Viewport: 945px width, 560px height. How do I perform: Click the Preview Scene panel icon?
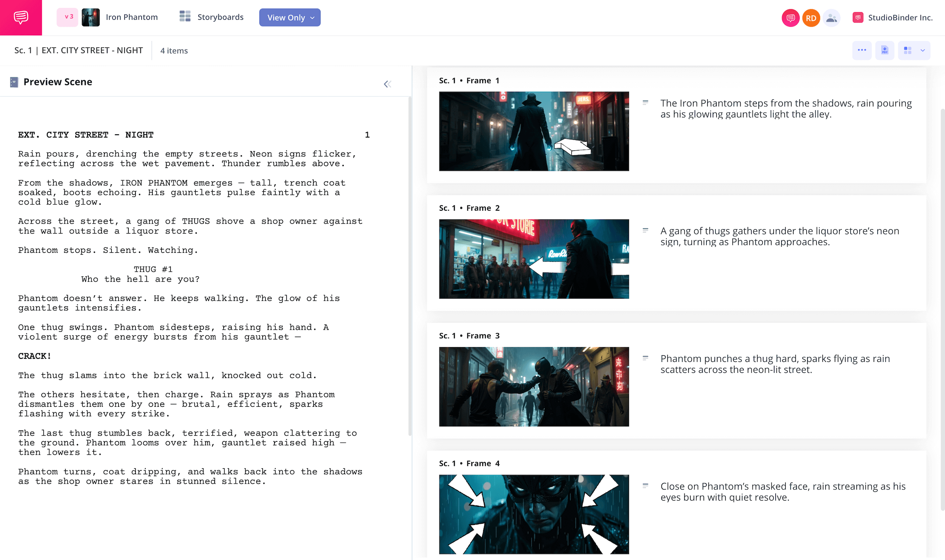14,82
